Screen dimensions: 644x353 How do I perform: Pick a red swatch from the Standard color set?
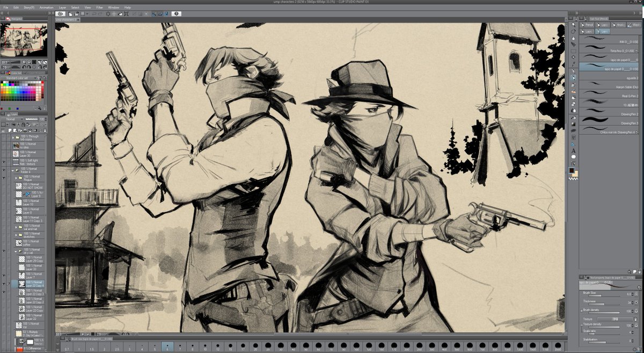(x=42, y=82)
